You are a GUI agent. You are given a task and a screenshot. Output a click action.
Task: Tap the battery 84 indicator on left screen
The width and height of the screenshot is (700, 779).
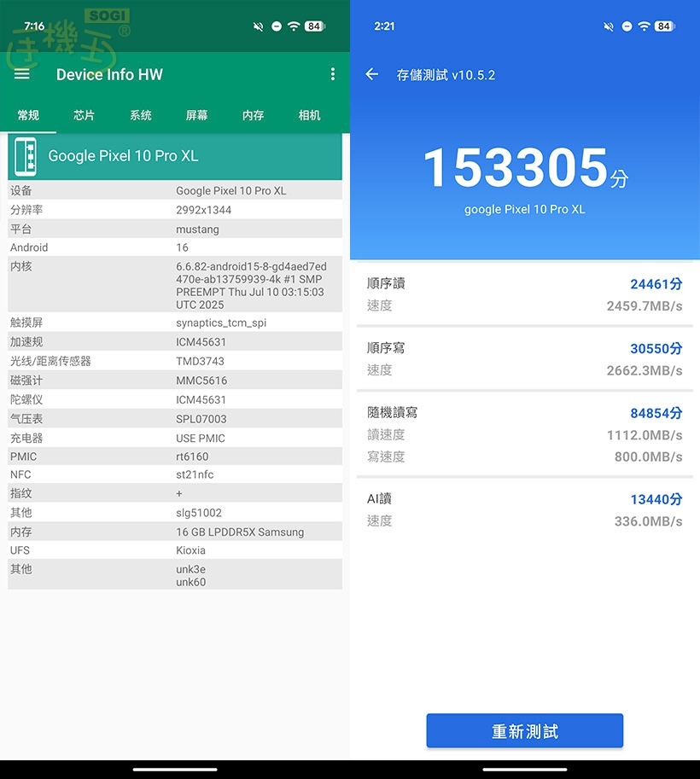click(315, 26)
